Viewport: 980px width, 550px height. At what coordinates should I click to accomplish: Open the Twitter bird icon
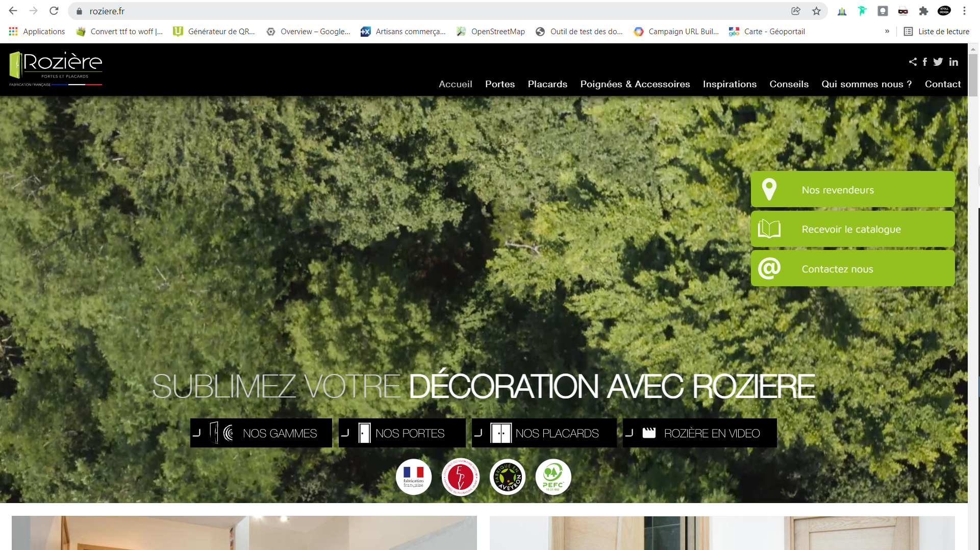click(x=939, y=62)
